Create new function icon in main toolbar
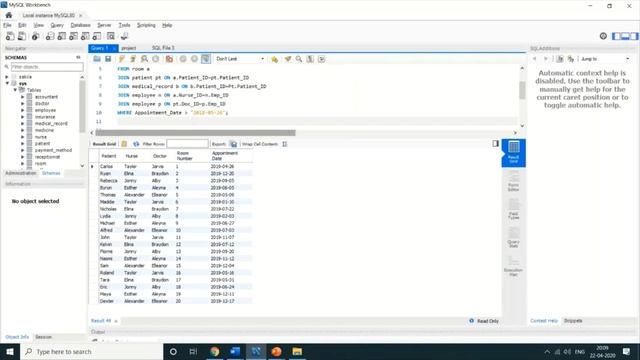Image resolution: width=640 pixels, height=360 pixels. click(x=97, y=36)
